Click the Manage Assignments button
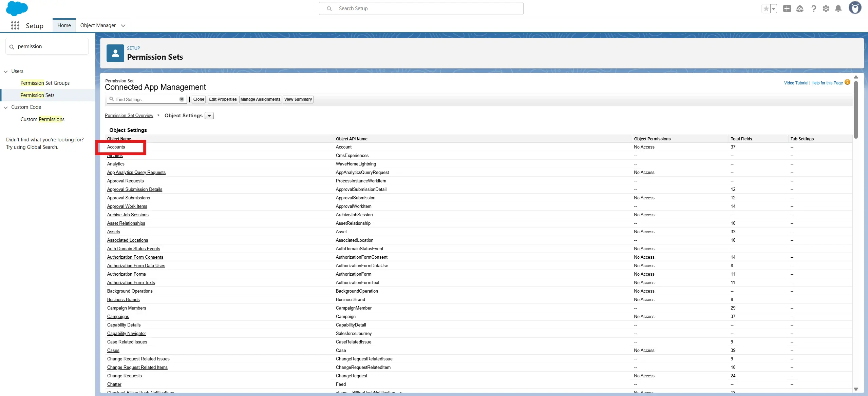This screenshot has height=396, width=868. pos(260,99)
